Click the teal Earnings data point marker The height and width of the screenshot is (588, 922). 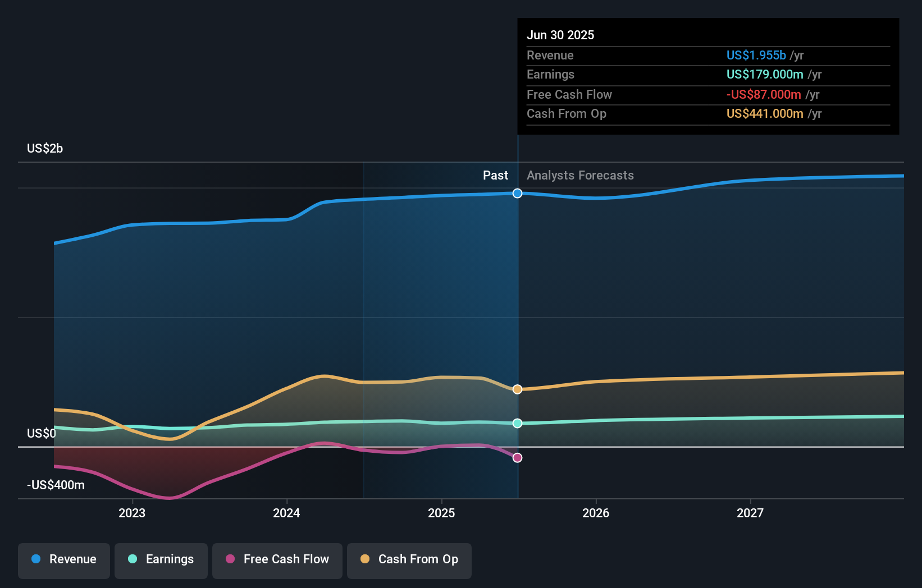[x=518, y=423]
